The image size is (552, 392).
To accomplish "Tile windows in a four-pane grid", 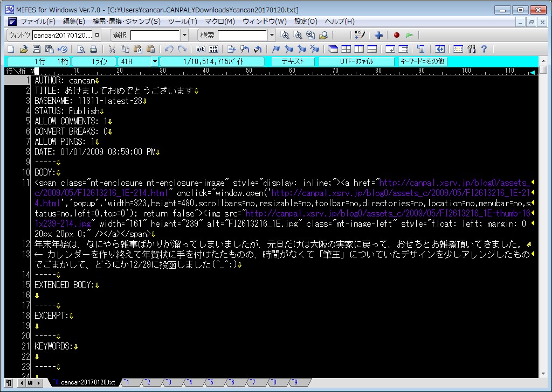I will tap(346, 49).
